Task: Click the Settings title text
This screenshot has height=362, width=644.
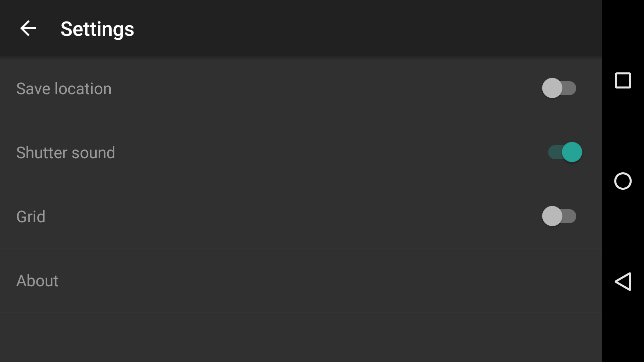Action: (97, 29)
